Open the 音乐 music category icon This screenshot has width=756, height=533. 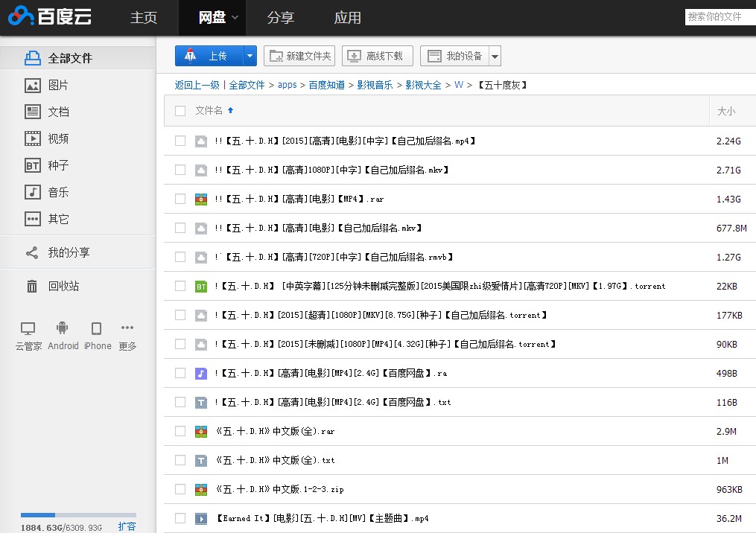tap(32, 192)
